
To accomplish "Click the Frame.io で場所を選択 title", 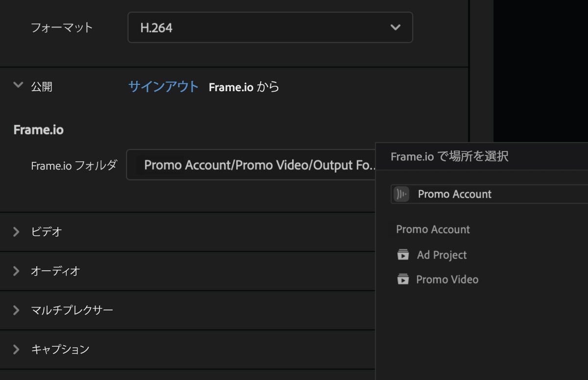I will pyautogui.click(x=449, y=156).
